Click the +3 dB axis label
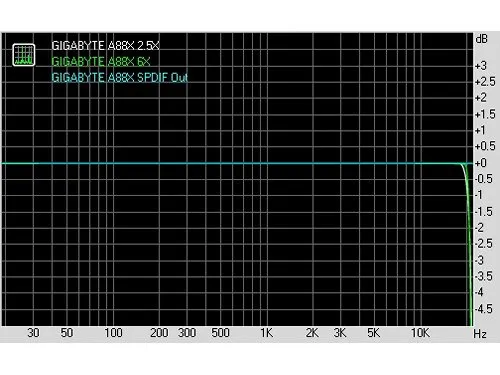Screen dimensions: 500x375 (x=481, y=66)
